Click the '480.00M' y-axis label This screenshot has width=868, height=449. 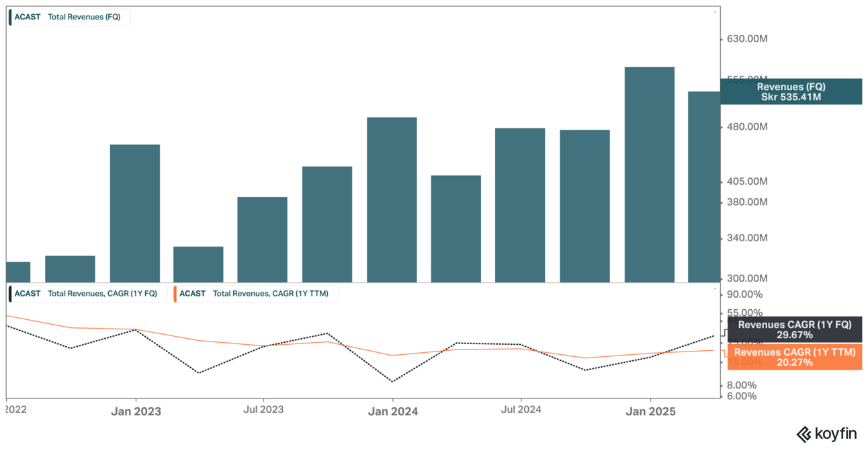click(x=748, y=127)
